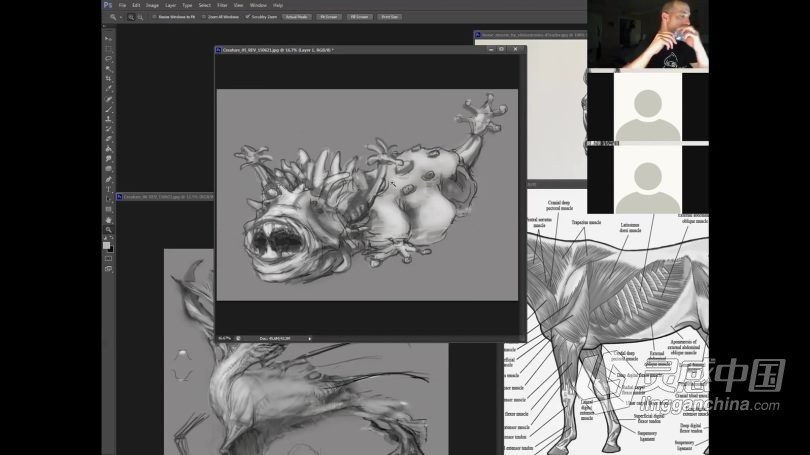The width and height of the screenshot is (810, 455).
Task: Click the Fill Screen button
Action: point(360,17)
